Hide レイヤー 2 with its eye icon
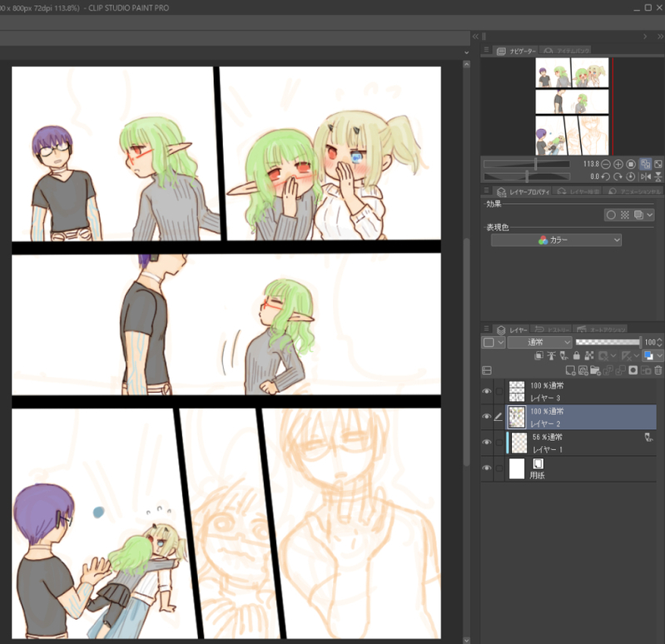Screen dimensions: 665x644 487,417
